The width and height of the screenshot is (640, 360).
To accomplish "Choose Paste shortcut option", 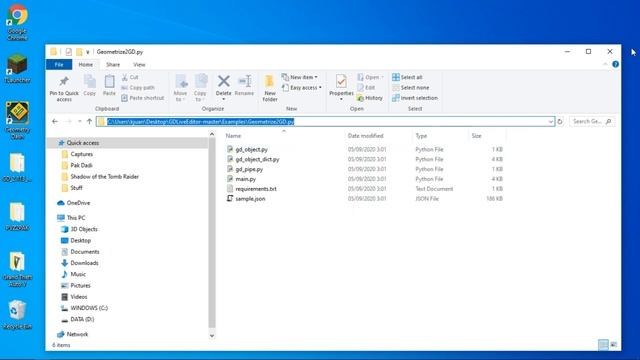I will click(x=143, y=98).
